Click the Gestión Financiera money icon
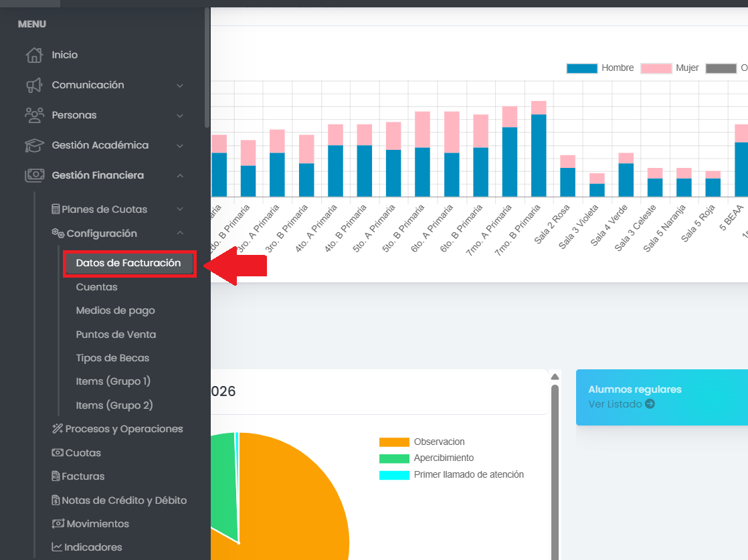Screen dimensions: 748x560 pos(34,175)
